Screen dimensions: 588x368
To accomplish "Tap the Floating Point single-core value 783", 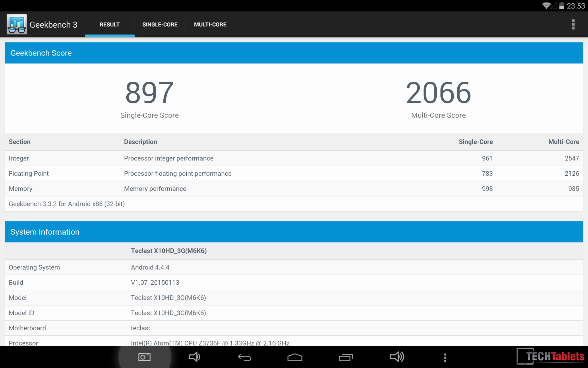I will coord(487,174).
